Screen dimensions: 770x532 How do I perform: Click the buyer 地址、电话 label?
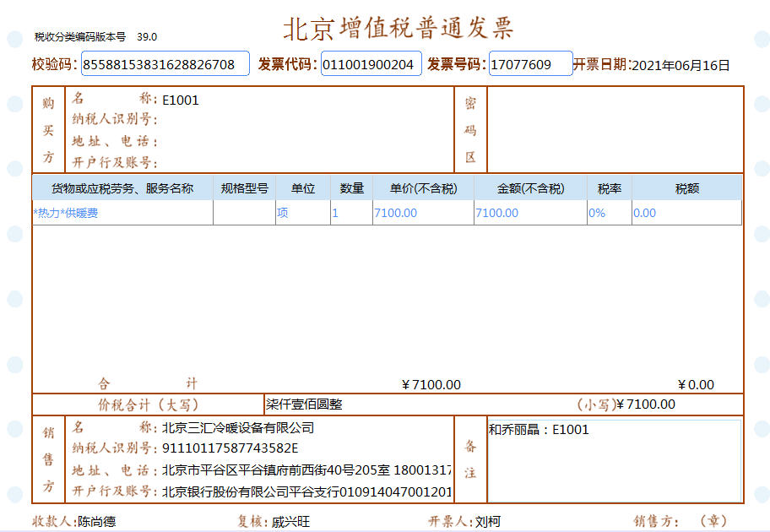coord(115,142)
